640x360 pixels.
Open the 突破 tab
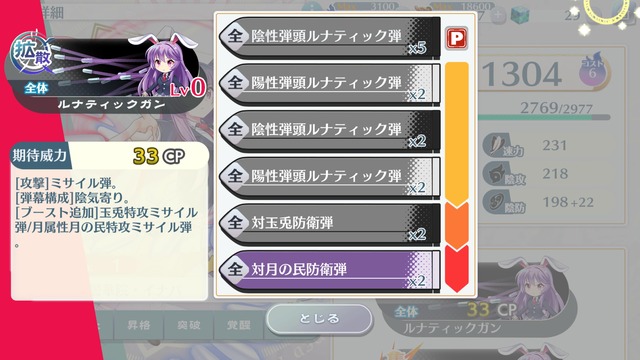pos(189,325)
